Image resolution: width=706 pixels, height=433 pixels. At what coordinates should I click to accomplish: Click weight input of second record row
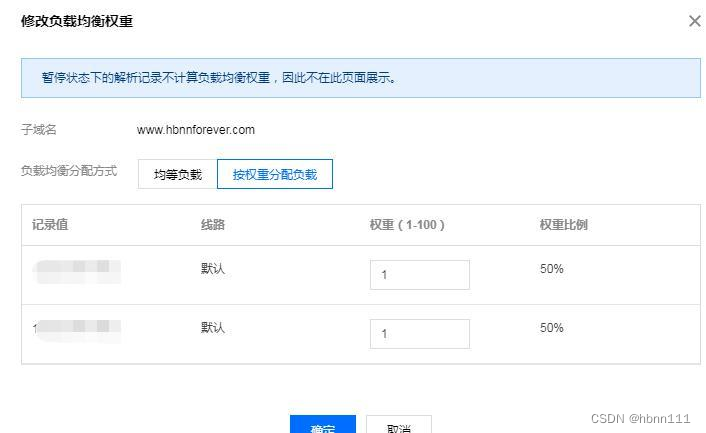[420, 334]
